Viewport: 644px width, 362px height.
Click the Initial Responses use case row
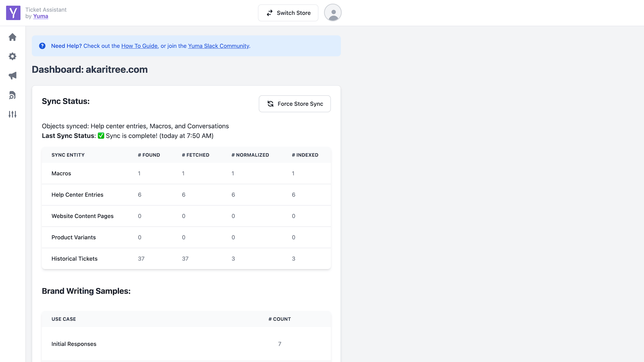click(186, 344)
